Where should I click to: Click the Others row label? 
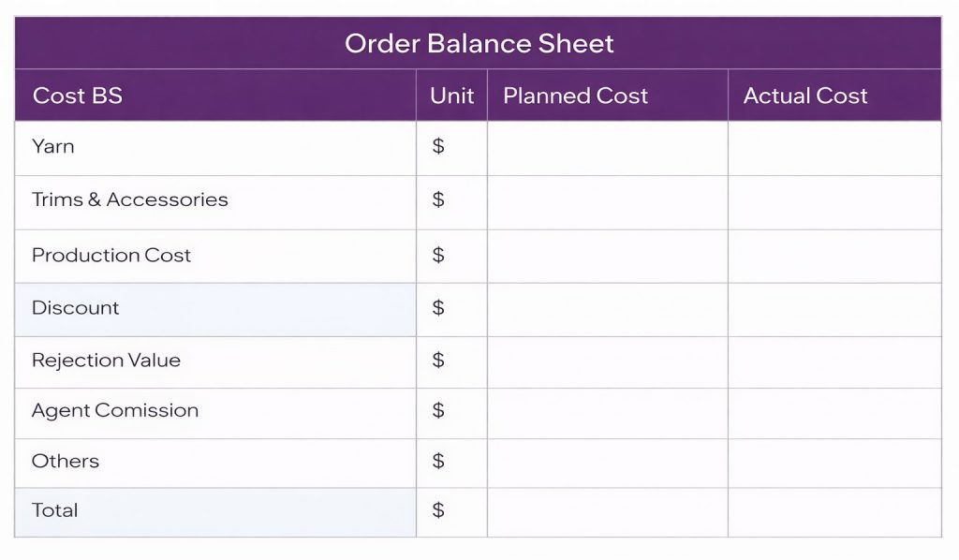(66, 462)
